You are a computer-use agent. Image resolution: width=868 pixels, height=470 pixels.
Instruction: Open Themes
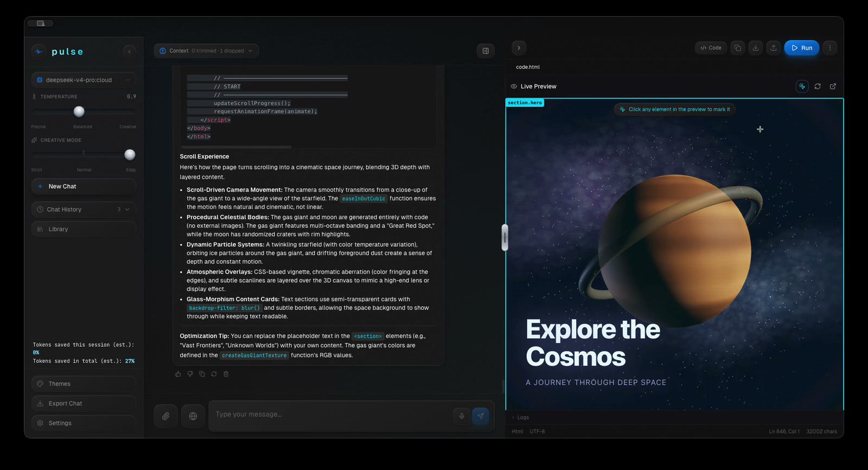point(84,384)
